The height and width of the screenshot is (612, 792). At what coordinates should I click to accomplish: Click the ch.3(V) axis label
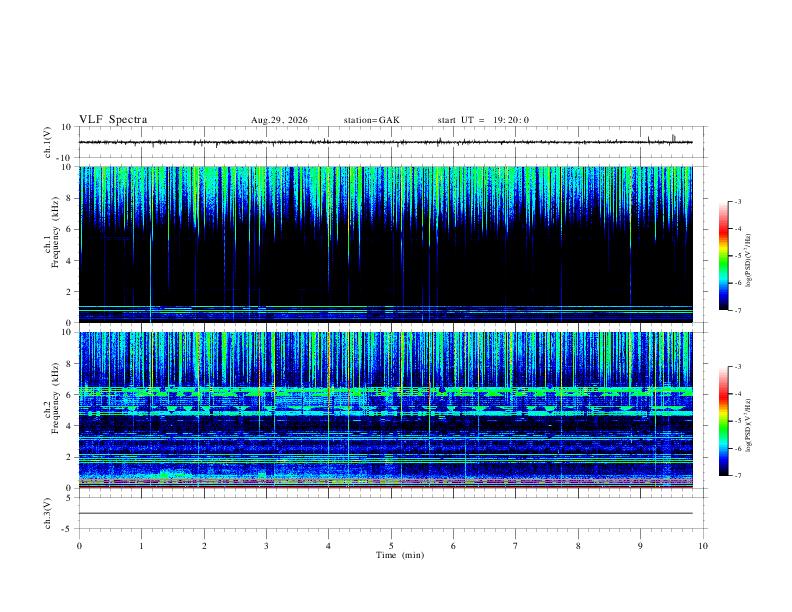click(x=48, y=513)
